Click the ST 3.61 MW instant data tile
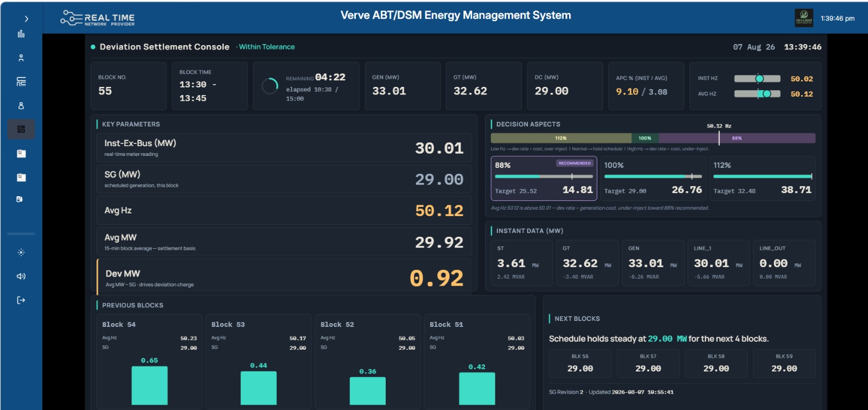Image resolution: width=868 pixels, height=410 pixels. [x=521, y=263]
